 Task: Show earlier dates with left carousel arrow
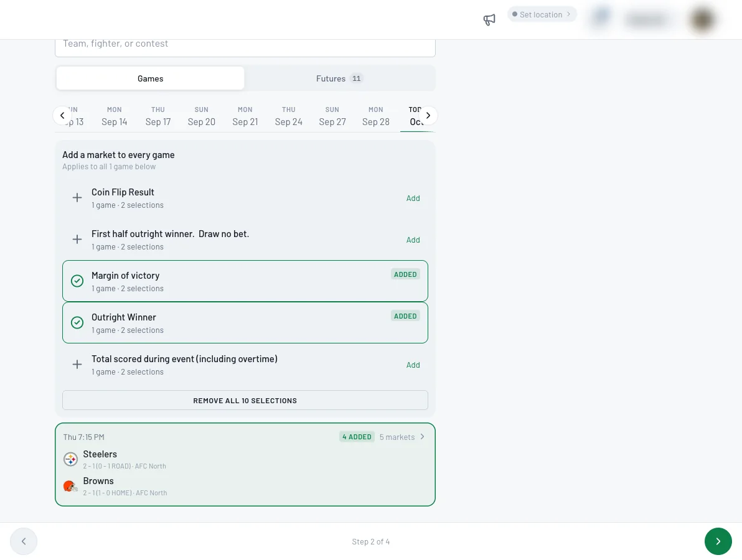[62, 115]
